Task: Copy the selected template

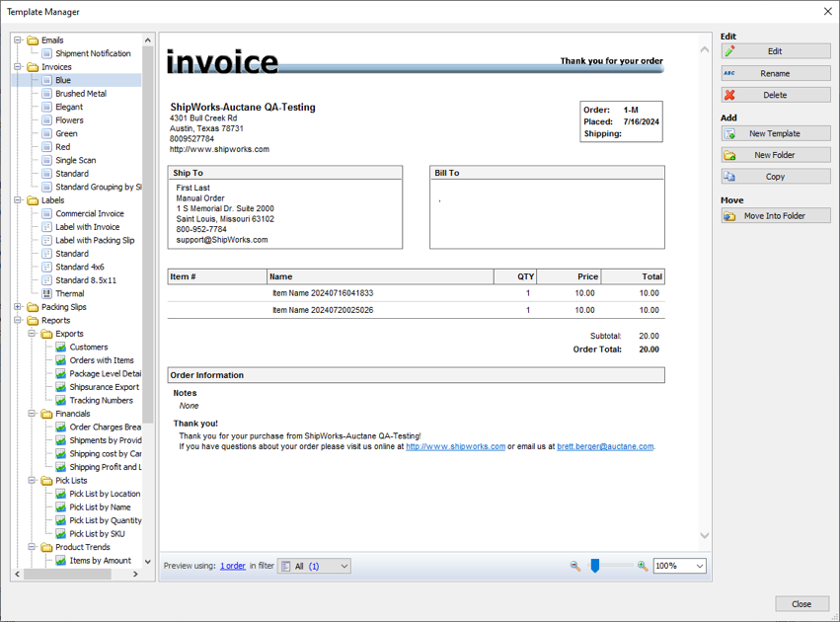Action: click(x=775, y=177)
